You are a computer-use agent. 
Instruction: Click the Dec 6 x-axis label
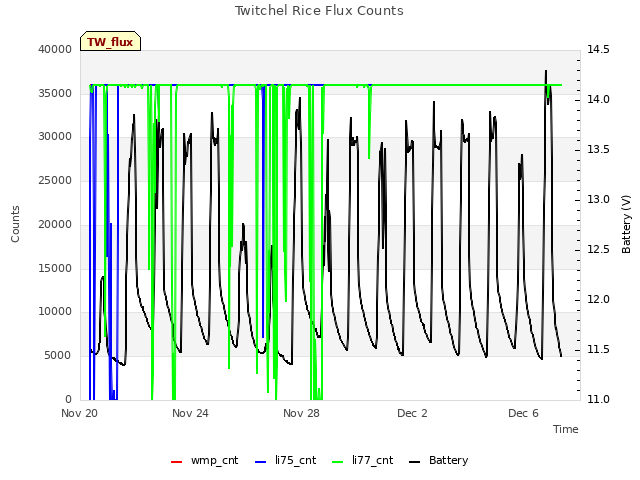[523, 413]
